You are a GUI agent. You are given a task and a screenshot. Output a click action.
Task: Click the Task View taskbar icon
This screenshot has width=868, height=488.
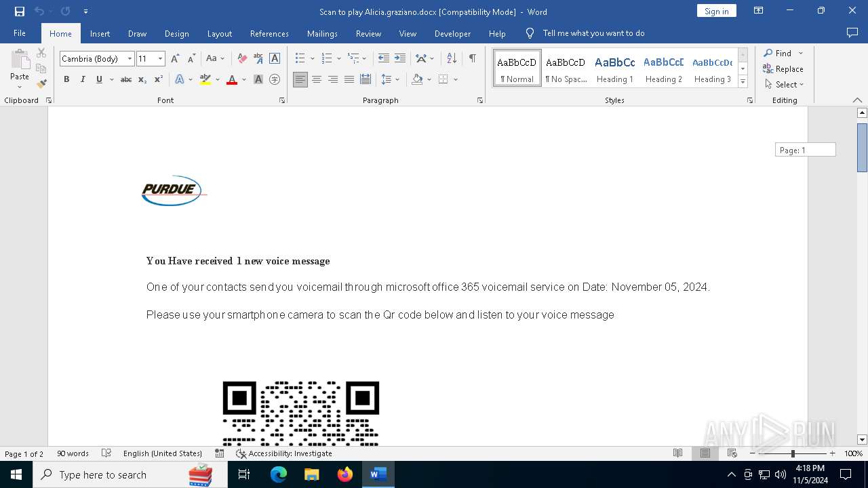244,474
